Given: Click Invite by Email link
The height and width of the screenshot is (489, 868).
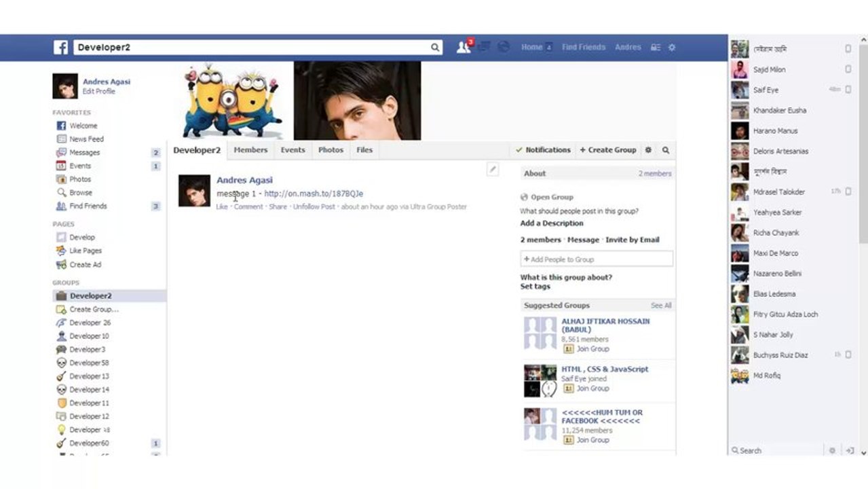Looking at the screenshot, I should click(x=633, y=240).
